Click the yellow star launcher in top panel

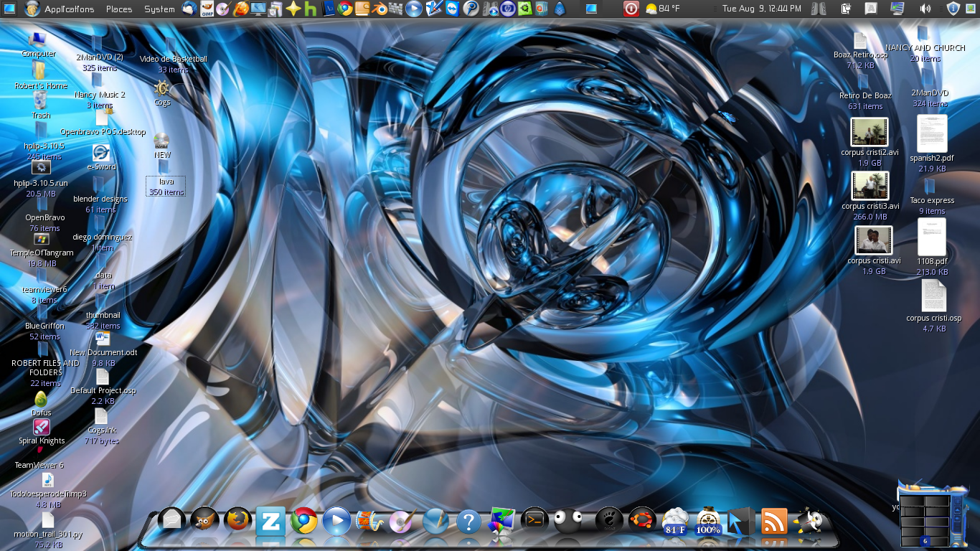click(x=293, y=9)
